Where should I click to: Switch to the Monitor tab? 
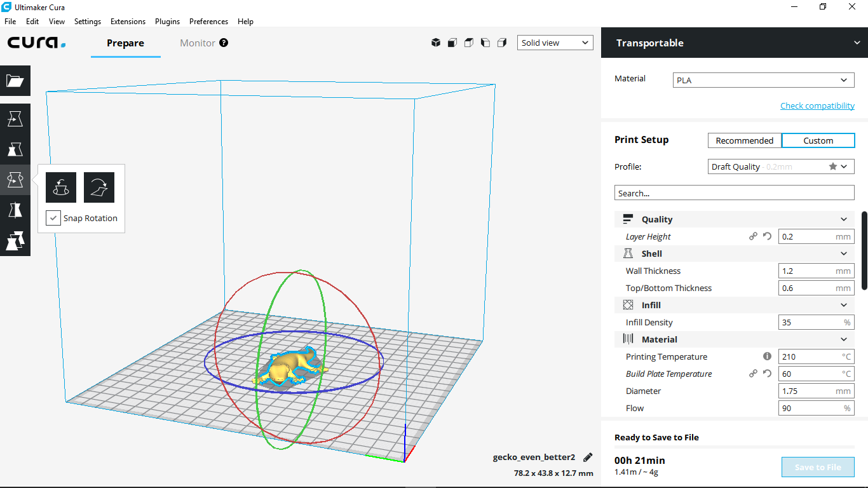click(x=198, y=43)
